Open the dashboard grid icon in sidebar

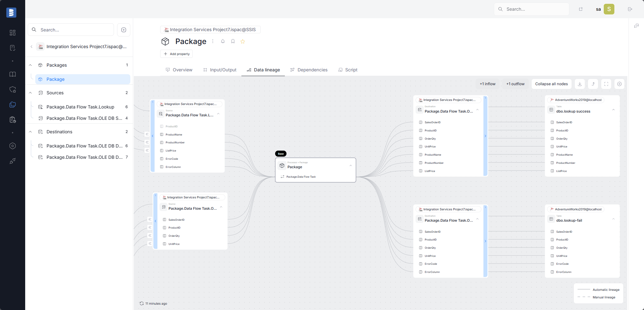(x=13, y=32)
